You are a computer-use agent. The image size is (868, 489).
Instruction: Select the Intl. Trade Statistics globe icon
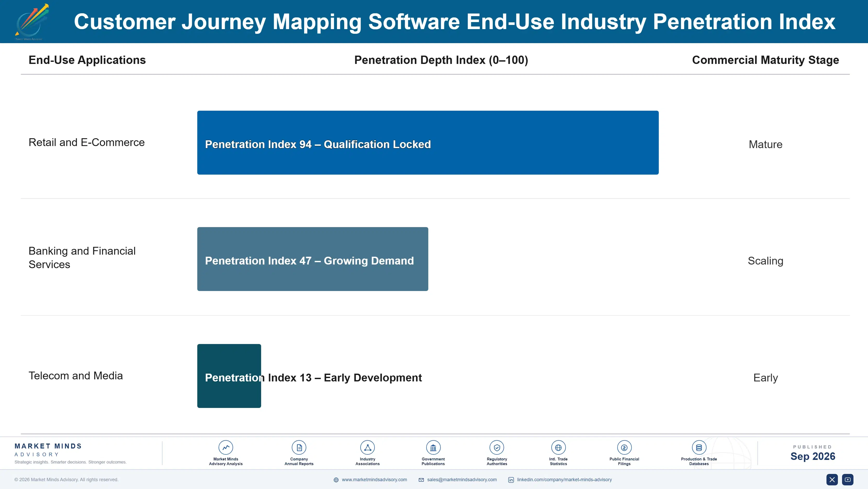coord(558,447)
